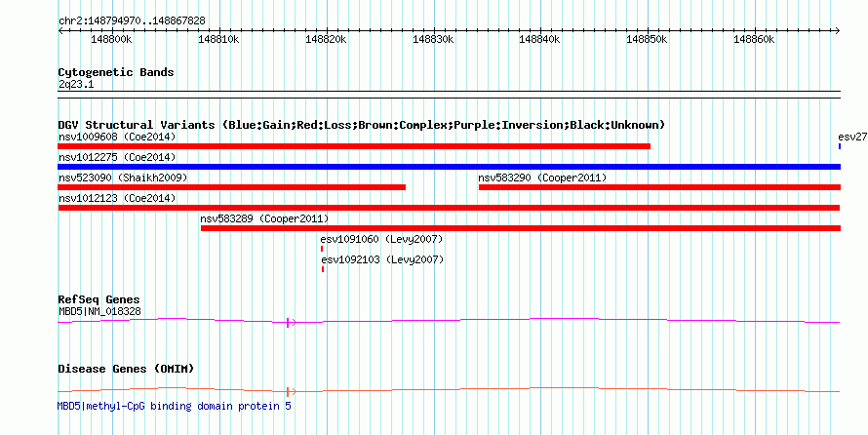Click the orange exon arrow on OMIM gene

(291, 392)
